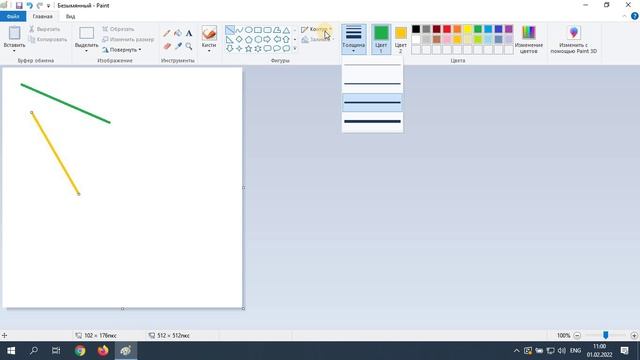Expand the Thickness (Толщина) dropdown

(x=353, y=39)
